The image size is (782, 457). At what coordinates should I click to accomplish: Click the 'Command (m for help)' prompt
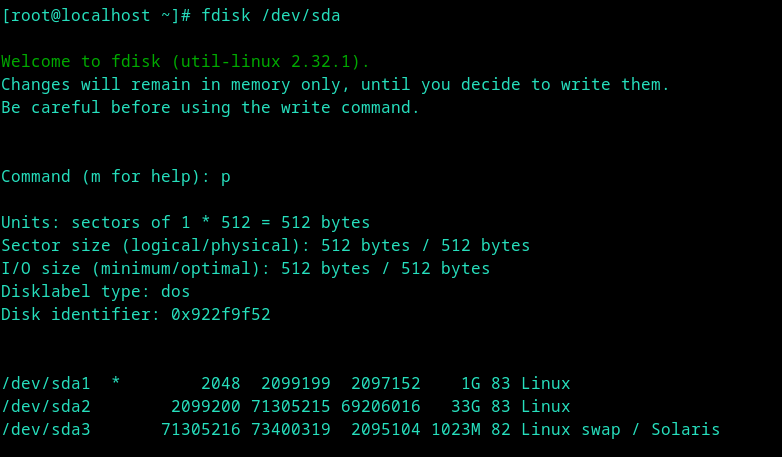106,176
